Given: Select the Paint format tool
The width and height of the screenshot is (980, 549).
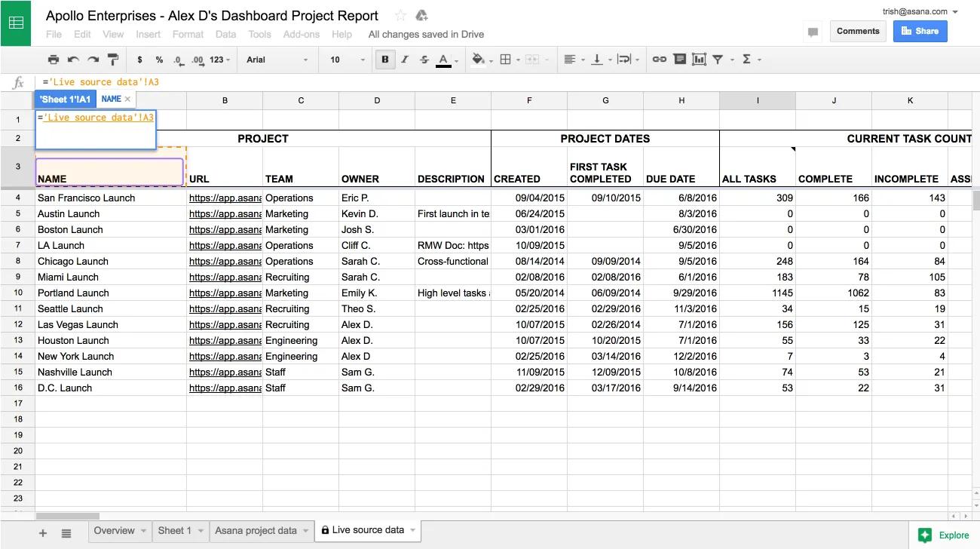Looking at the screenshot, I should pos(113,60).
